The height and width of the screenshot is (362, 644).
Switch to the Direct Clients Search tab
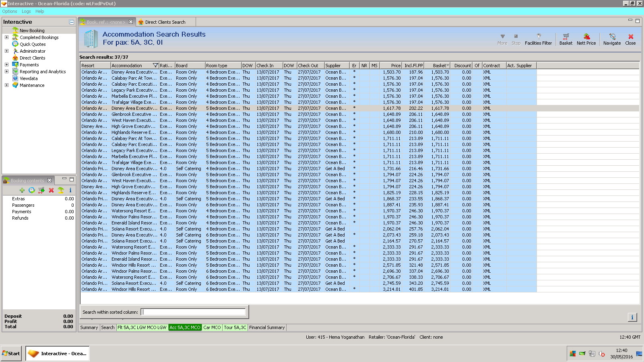(x=165, y=22)
